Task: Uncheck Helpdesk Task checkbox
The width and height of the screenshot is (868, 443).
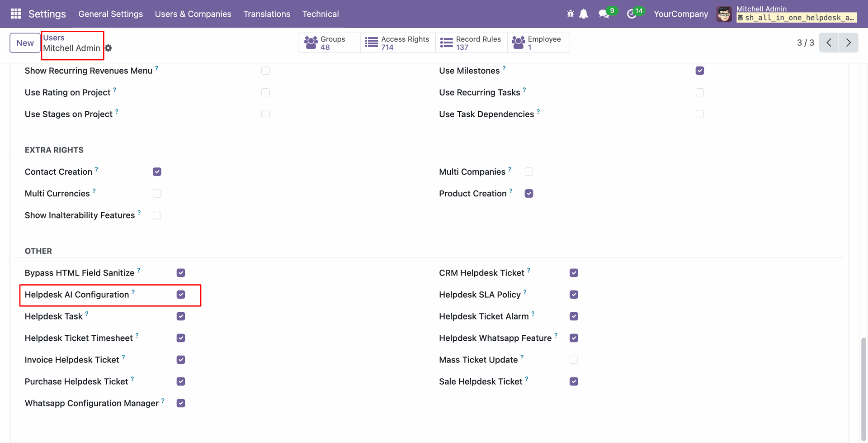Action: 181,316
